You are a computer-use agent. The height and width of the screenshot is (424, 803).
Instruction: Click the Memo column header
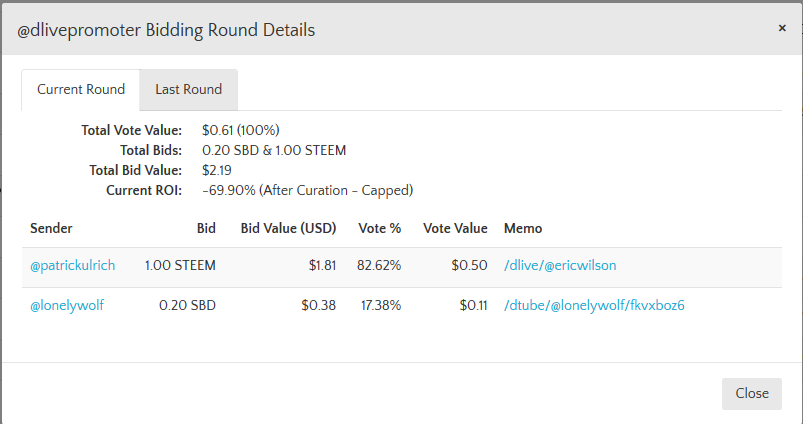coord(523,228)
